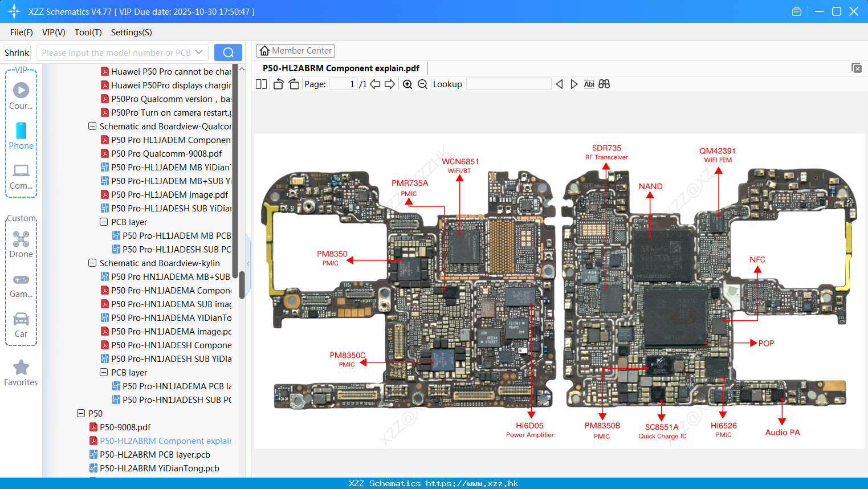This screenshot has width=868, height=489.
Task: Open the Settings(S) menu
Action: coord(132,32)
